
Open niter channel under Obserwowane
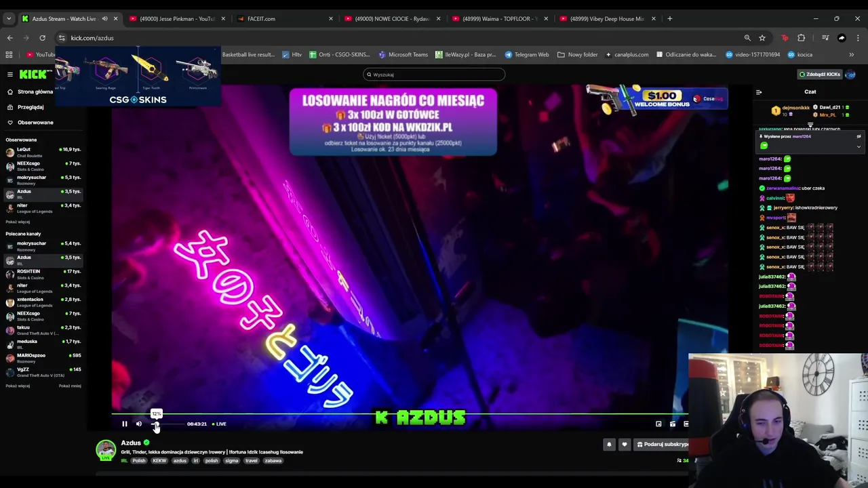tap(43, 208)
